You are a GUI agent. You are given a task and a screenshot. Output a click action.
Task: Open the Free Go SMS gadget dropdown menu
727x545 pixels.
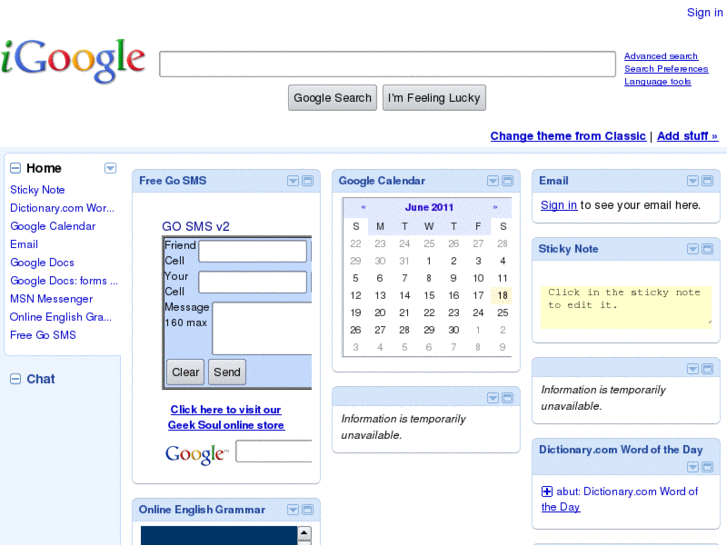tap(293, 181)
